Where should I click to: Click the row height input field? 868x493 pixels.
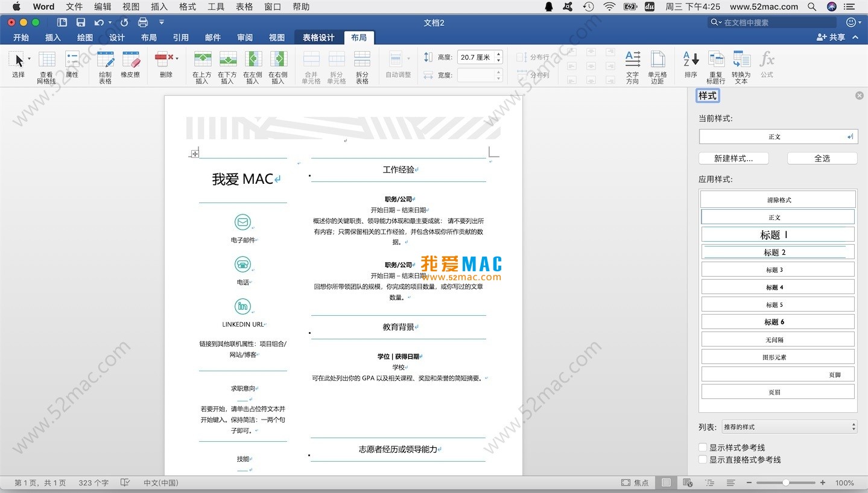(475, 58)
